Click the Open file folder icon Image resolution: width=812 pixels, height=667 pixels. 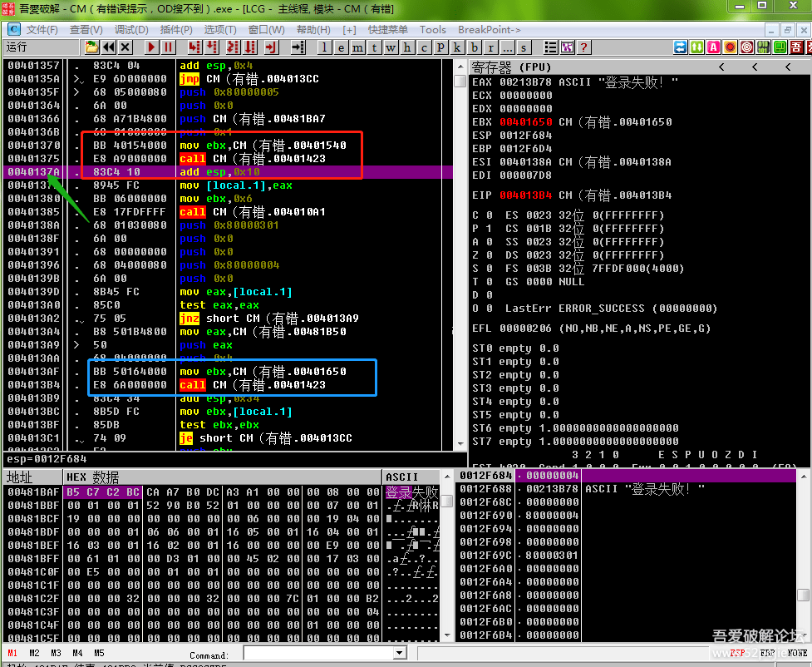[x=91, y=47]
